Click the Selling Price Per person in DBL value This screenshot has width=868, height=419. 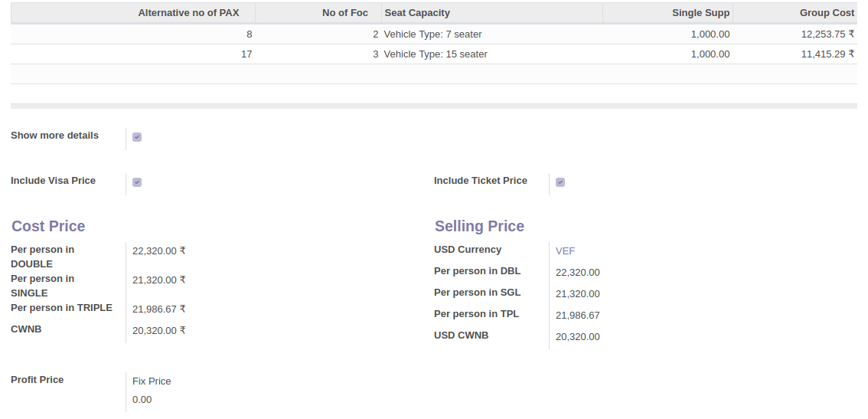pyautogui.click(x=577, y=273)
